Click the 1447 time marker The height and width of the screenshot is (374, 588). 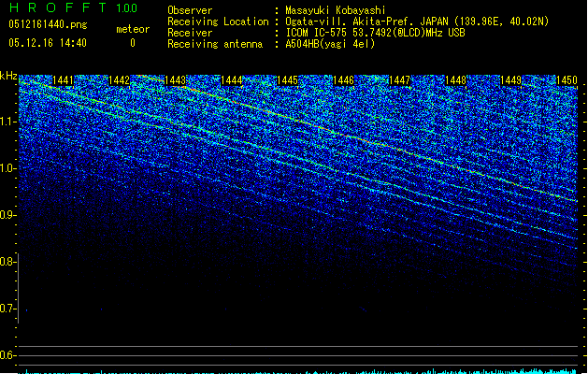coord(400,80)
